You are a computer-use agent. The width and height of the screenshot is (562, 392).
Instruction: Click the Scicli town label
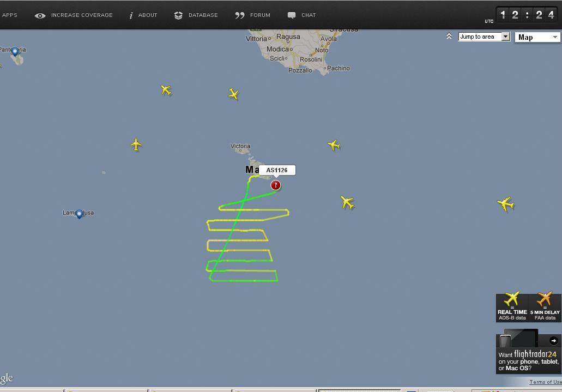pos(277,58)
